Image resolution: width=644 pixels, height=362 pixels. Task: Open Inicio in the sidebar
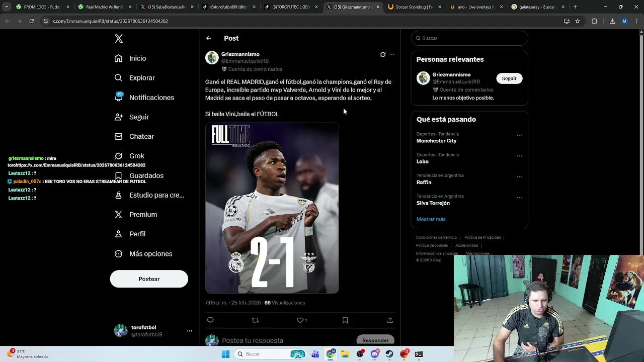130,58
